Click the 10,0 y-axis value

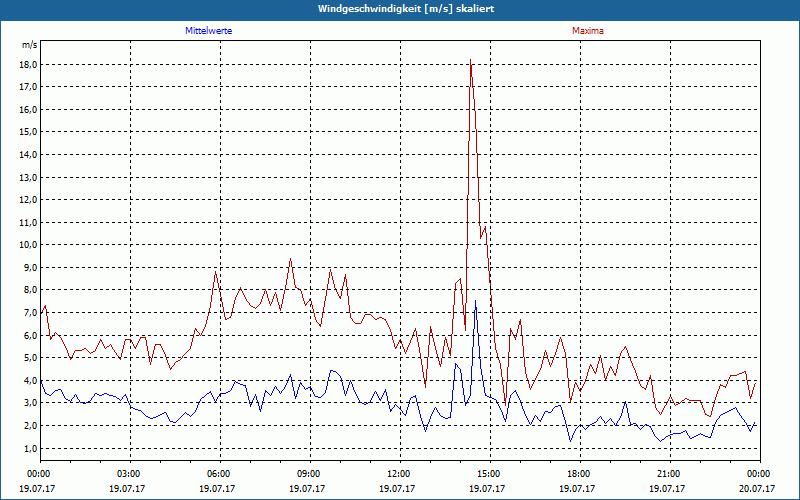click(29, 245)
